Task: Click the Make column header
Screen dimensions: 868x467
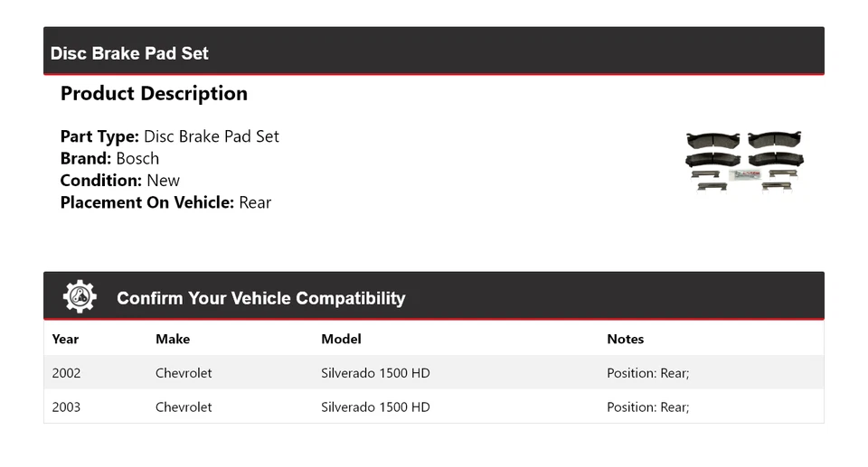Action: (173, 339)
